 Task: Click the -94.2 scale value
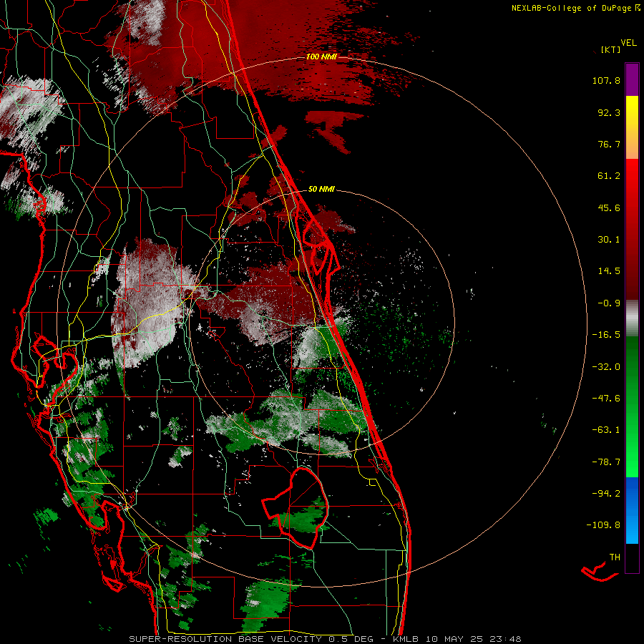(606, 493)
